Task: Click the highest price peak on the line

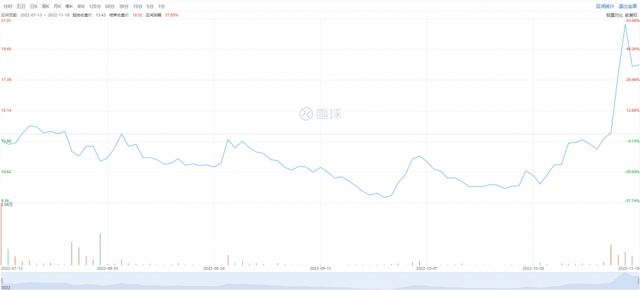Action: click(x=625, y=24)
